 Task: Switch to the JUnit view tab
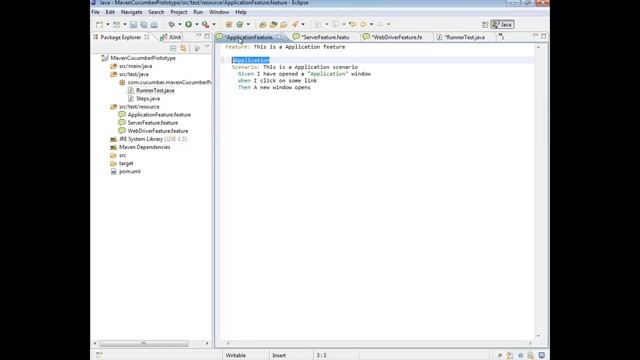(171, 37)
